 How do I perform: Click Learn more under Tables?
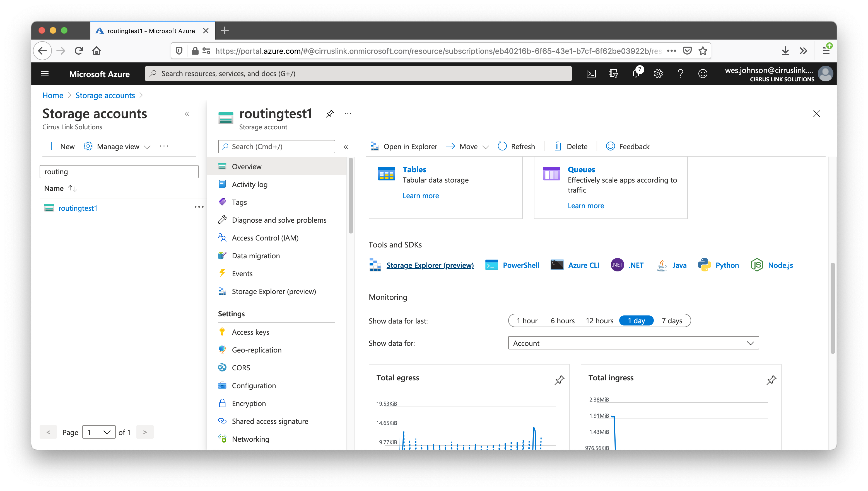point(421,196)
